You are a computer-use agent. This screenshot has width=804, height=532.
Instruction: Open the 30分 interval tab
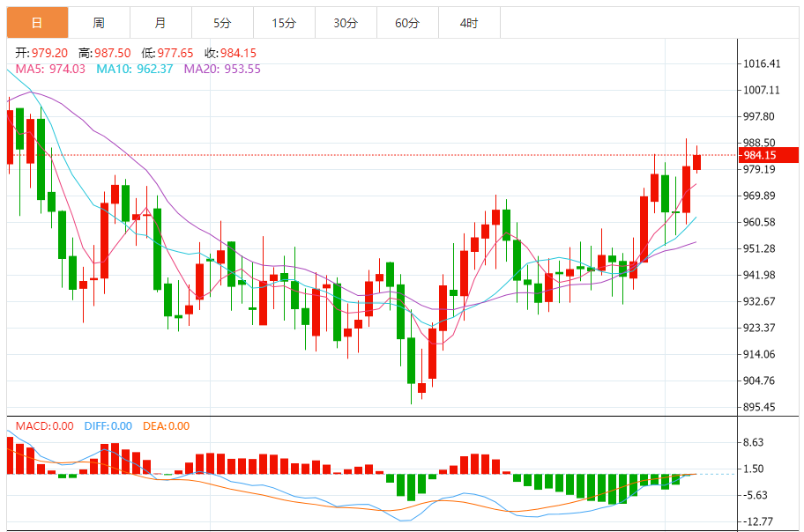[x=346, y=23]
